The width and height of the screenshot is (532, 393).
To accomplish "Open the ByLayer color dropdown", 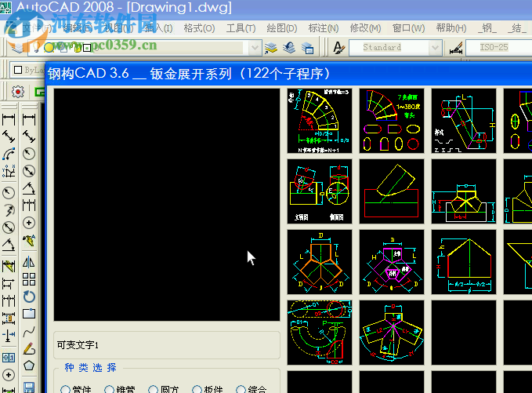I will tap(28, 70).
